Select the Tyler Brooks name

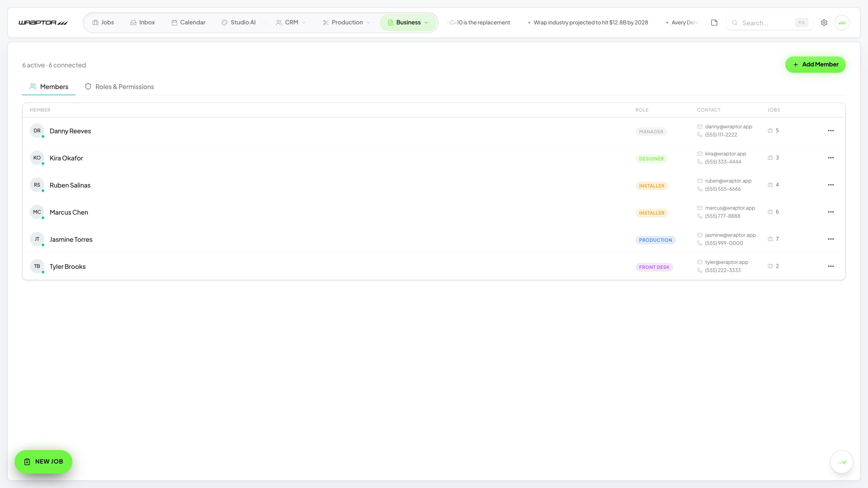pos(67,266)
